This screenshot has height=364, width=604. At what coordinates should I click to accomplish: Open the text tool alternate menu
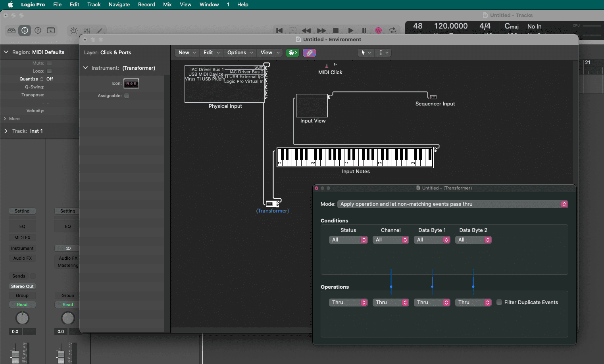click(x=383, y=53)
